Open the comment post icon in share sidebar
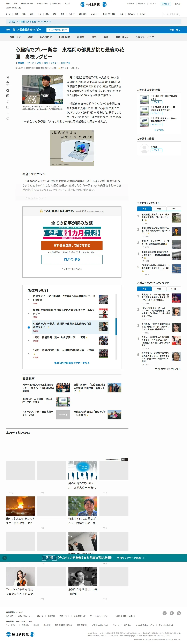 point(8,84)
